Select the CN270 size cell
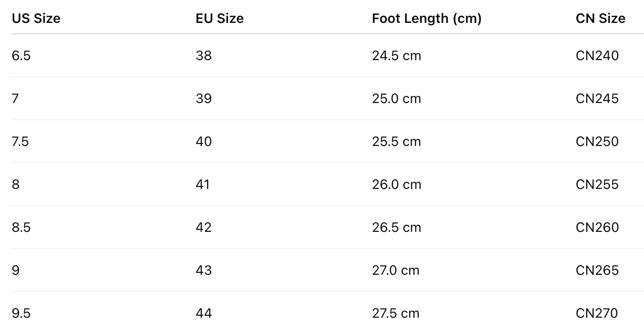This screenshot has width=644, height=333. click(597, 313)
